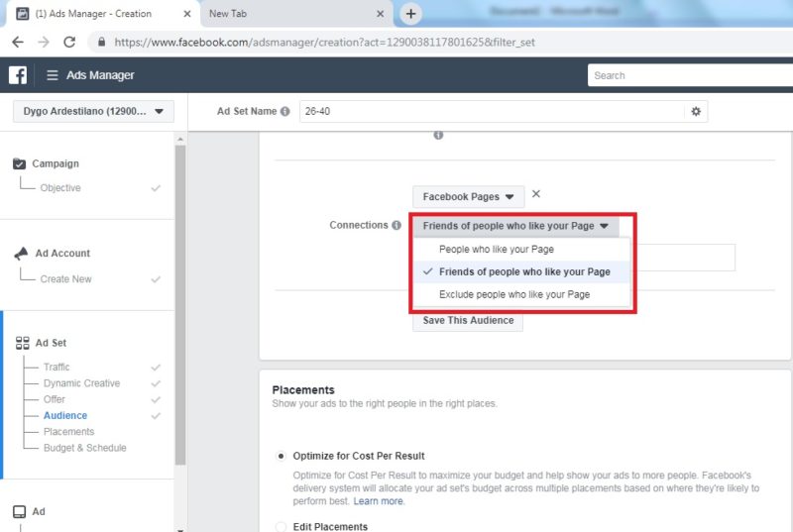Go to Placements in sidebar
The width and height of the screenshot is (793, 532).
click(68, 432)
